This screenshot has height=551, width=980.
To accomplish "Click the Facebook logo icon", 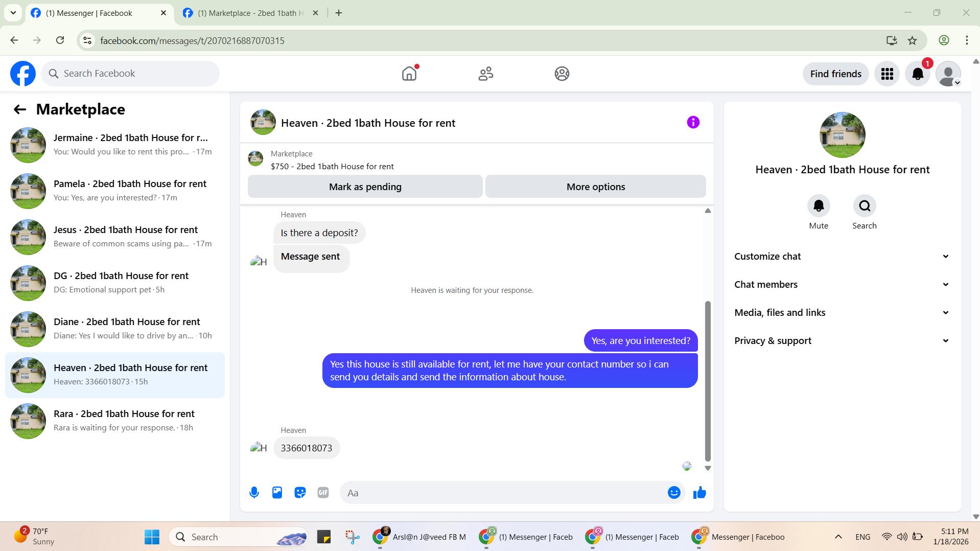I will pos(23,74).
